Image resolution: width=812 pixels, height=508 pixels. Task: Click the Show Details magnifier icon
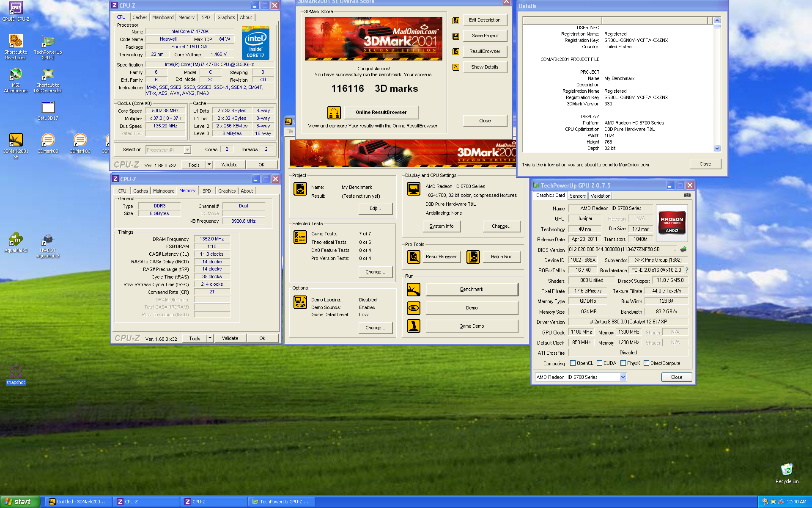point(456,67)
